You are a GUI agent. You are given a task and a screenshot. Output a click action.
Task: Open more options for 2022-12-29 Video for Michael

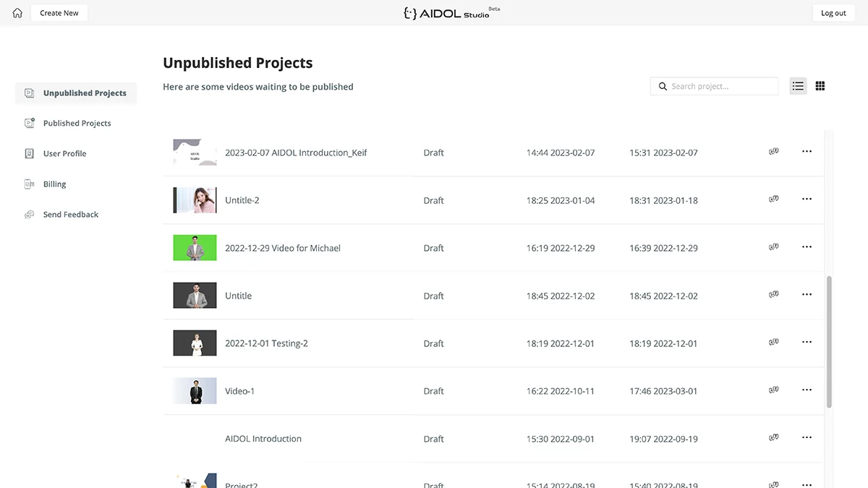pos(807,247)
